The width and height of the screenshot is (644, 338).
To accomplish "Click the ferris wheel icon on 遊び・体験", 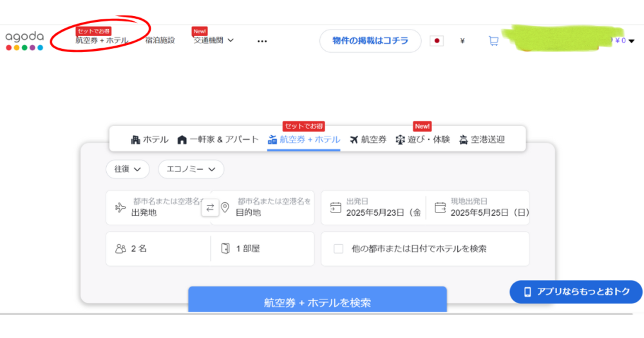I will (400, 140).
